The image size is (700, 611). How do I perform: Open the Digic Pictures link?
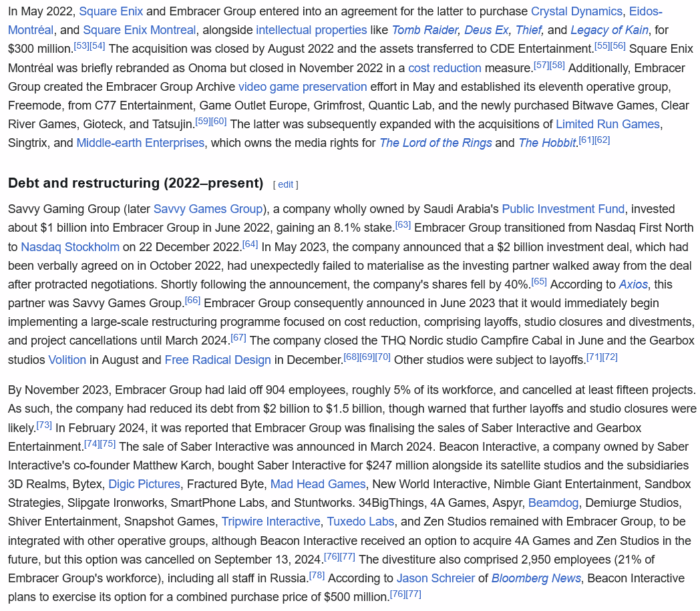tap(144, 484)
